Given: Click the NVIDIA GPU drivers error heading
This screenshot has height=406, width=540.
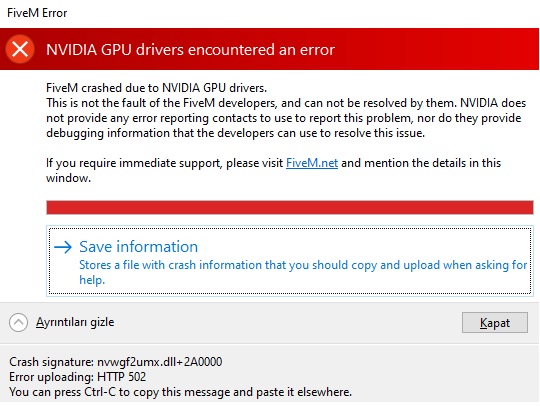Looking at the screenshot, I should click(190, 50).
